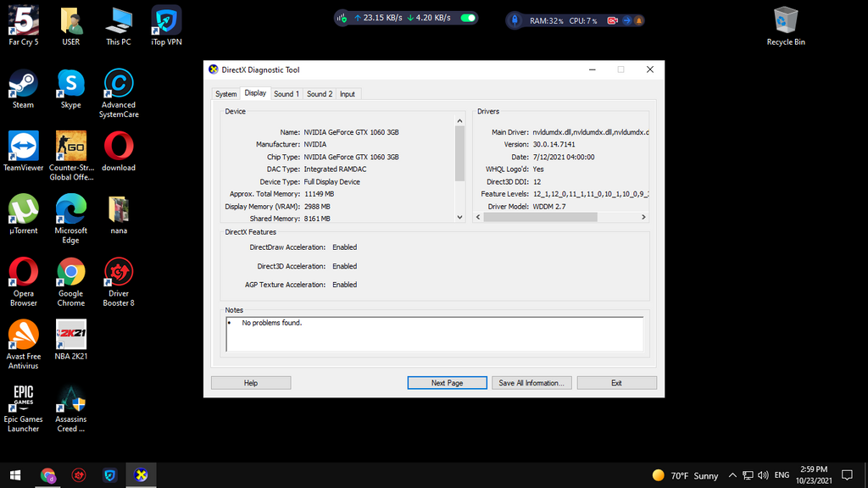Click the orange bell icon in RAM widget

click(x=638, y=20)
